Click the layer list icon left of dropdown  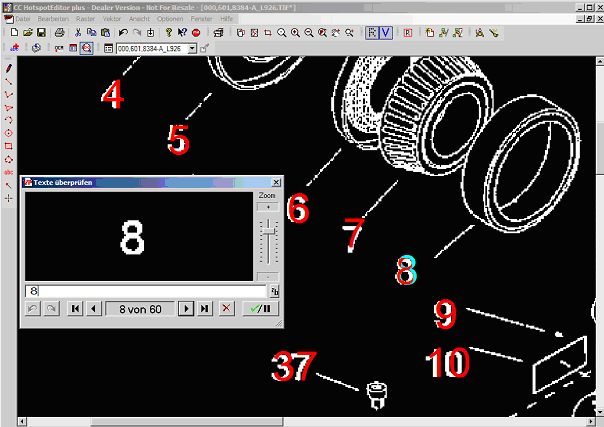pos(108,48)
